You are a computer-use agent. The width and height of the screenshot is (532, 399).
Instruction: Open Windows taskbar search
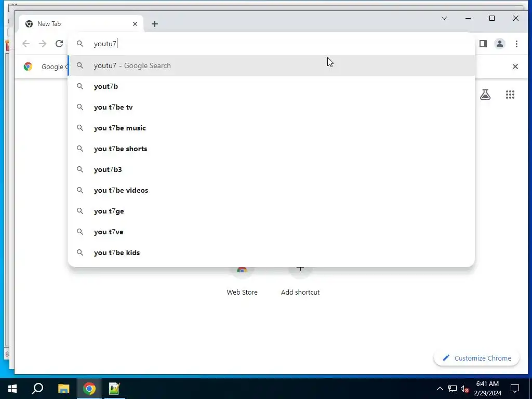(x=37, y=389)
